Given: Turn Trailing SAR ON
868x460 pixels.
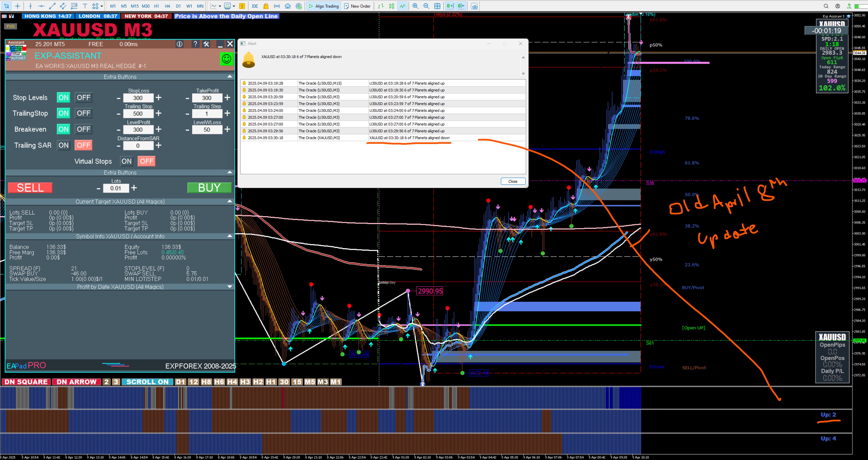Looking at the screenshot, I should pyautogui.click(x=63, y=145).
